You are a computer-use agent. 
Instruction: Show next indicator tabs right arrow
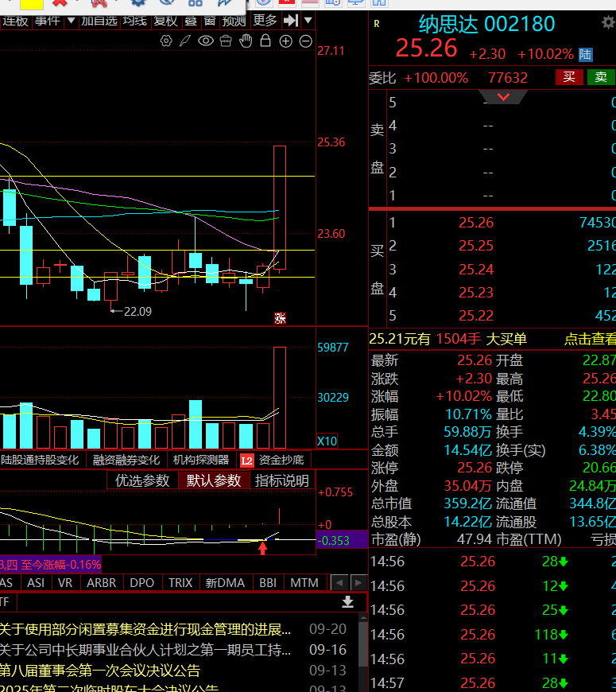click(358, 583)
